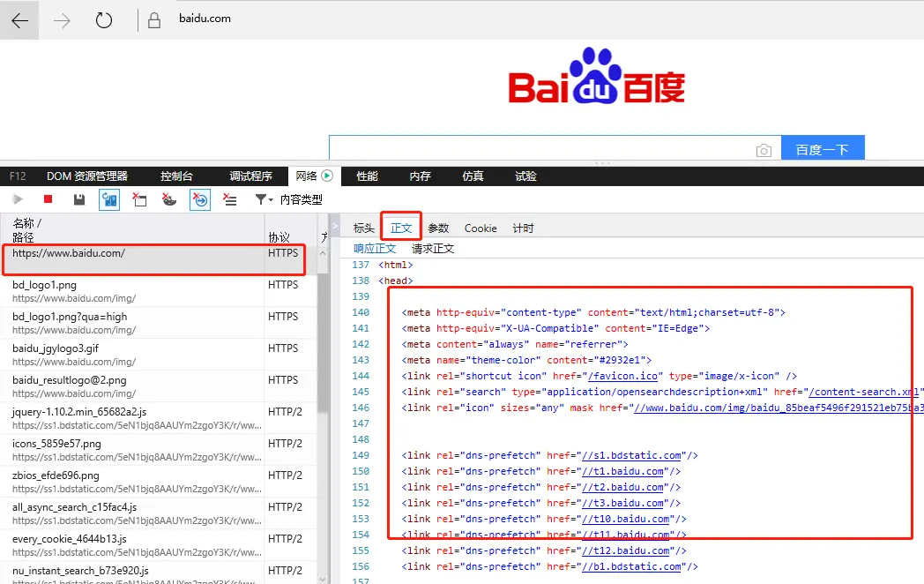Image resolution: width=924 pixels, height=584 pixels.
Task: Click the 百度一下 search button
Action: coord(823,148)
